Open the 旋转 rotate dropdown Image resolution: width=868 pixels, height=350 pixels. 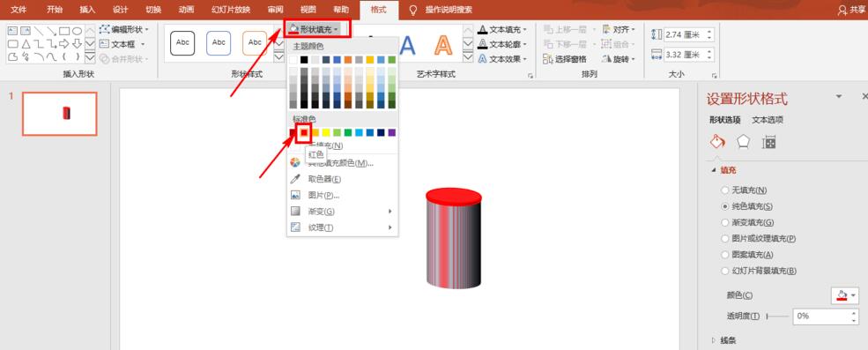point(619,59)
